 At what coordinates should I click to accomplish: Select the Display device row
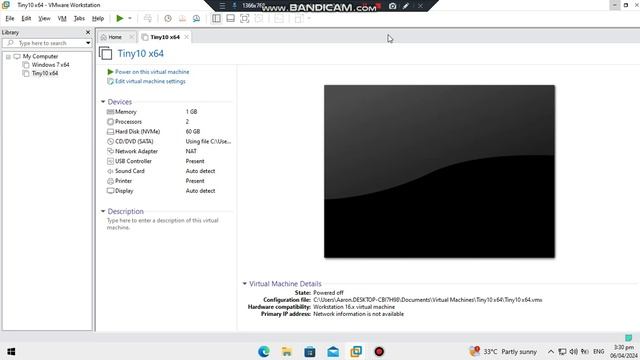point(169,191)
